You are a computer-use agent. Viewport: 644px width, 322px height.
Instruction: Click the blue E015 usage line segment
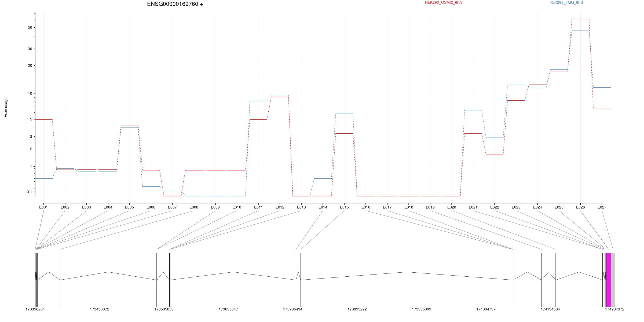(344, 113)
